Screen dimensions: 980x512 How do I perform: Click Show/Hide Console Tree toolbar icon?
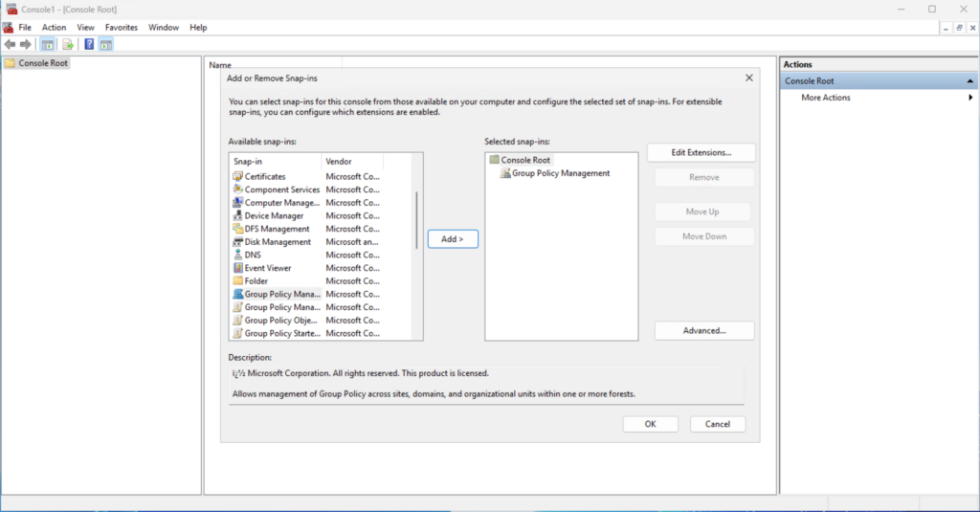coord(48,44)
